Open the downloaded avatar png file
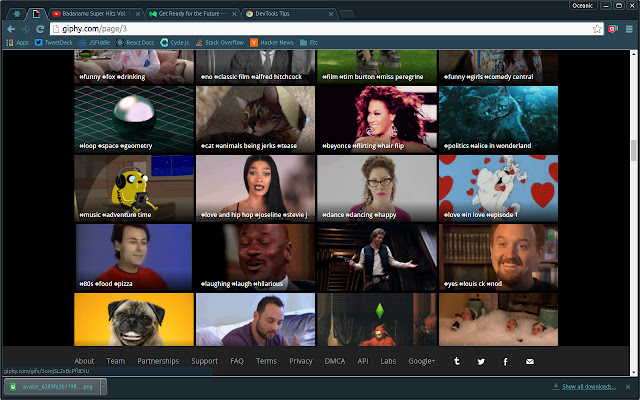Image resolution: width=640 pixels, height=400 pixels. (52, 386)
